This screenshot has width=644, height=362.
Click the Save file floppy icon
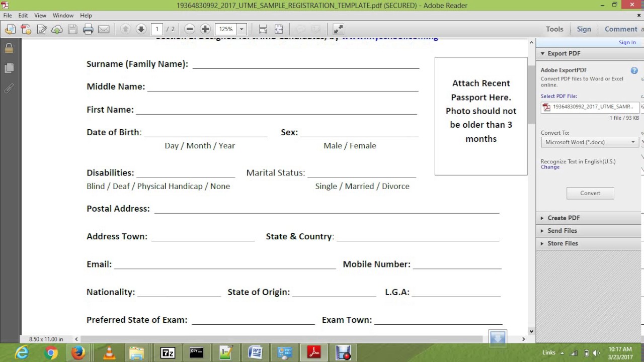(72, 29)
